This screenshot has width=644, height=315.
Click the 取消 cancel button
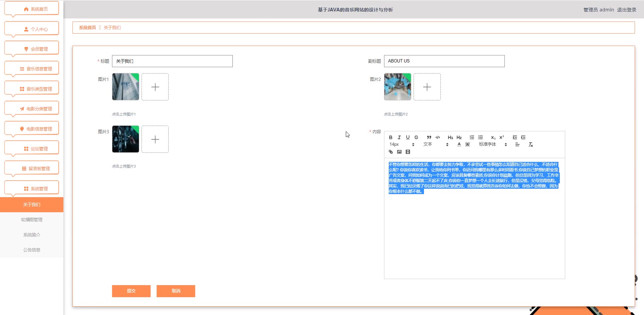176,291
